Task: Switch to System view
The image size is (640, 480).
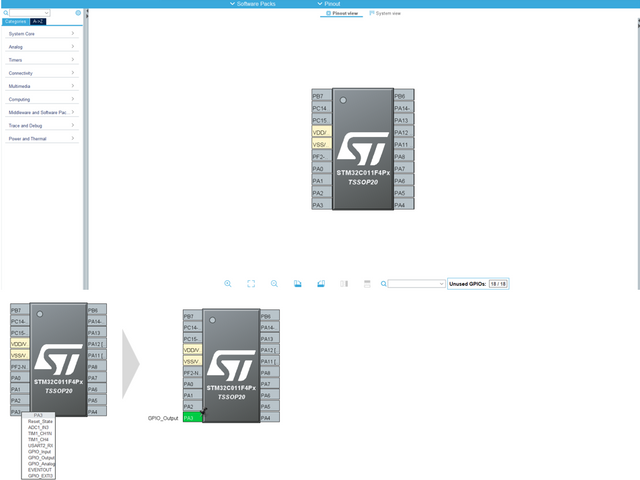Action: pyautogui.click(x=385, y=14)
